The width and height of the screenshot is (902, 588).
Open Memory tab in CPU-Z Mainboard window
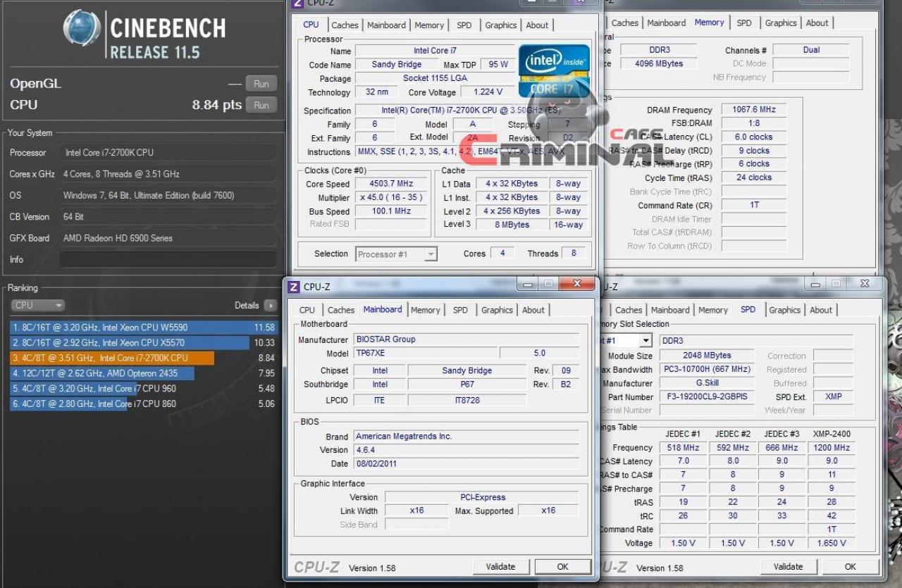pos(426,310)
